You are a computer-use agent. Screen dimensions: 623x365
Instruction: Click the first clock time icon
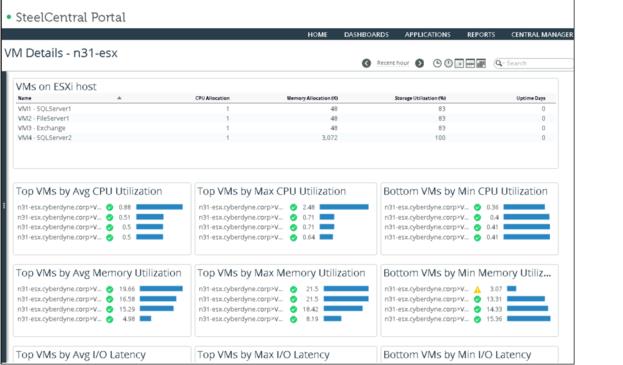tap(437, 63)
